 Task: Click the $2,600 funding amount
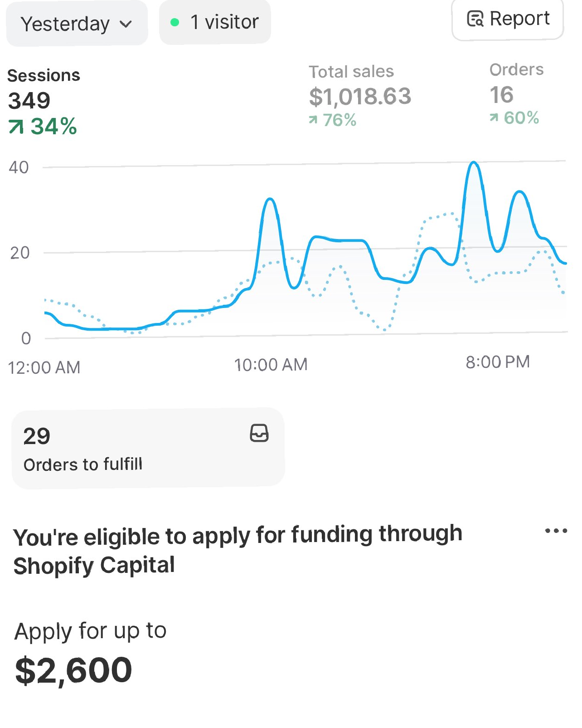tap(73, 670)
